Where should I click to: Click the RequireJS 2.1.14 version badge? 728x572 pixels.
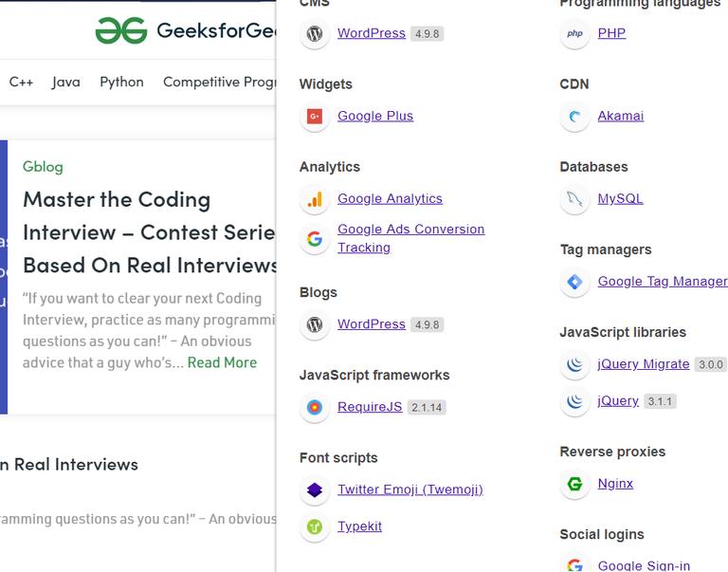click(427, 408)
